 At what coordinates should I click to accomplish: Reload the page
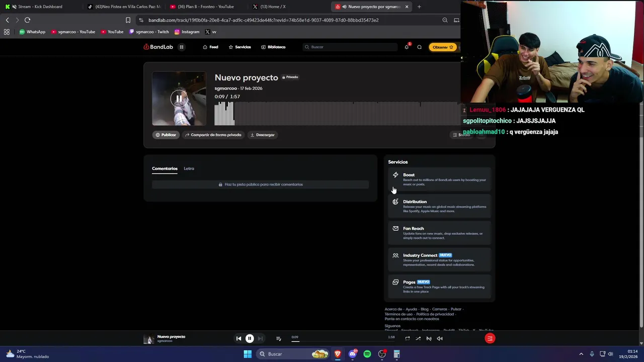coord(27,20)
